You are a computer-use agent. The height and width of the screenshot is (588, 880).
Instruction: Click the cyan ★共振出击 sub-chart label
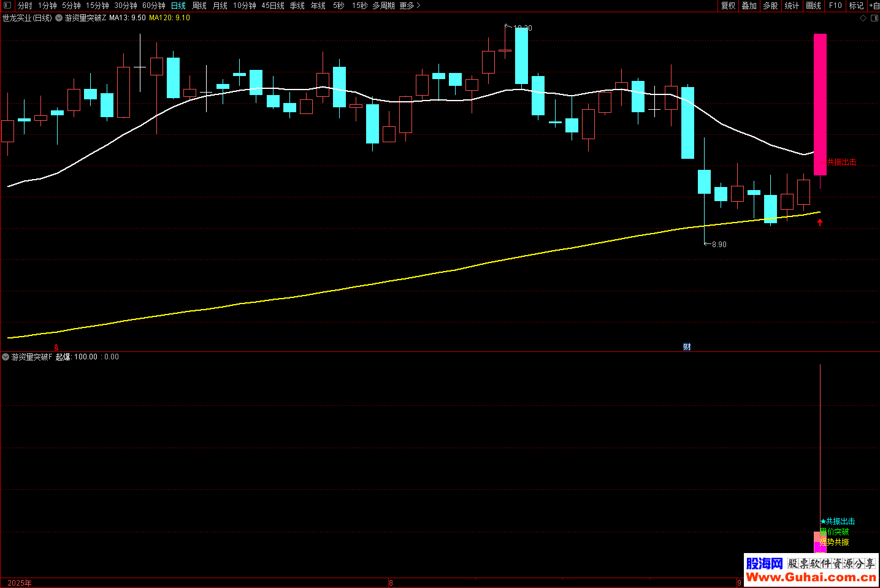click(x=838, y=521)
